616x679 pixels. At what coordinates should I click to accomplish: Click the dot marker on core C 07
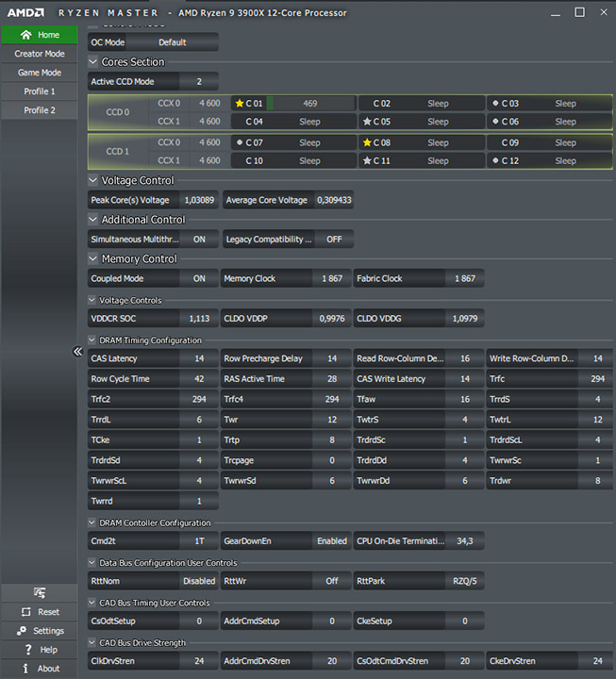click(239, 142)
